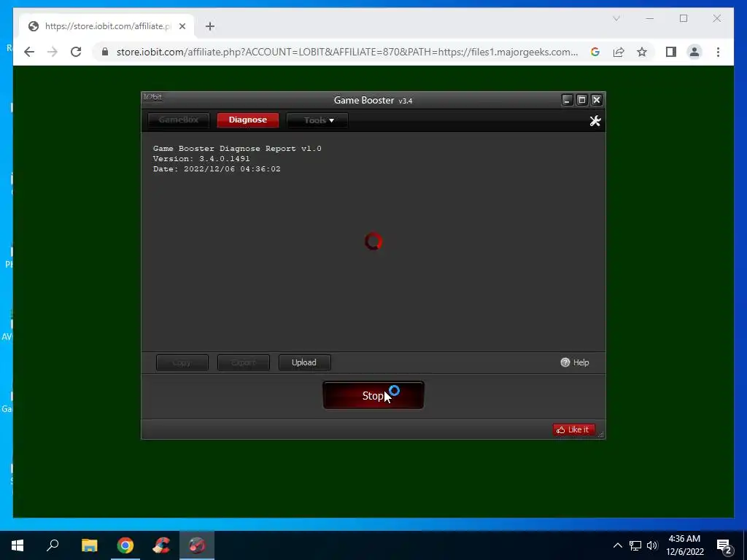Open the Windows Start menu

tap(18, 545)
